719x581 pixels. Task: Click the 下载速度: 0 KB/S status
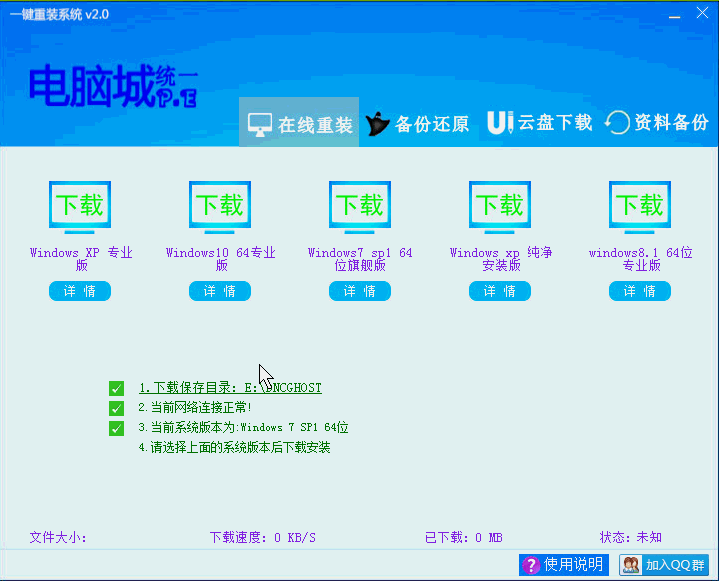click(263, 537)
